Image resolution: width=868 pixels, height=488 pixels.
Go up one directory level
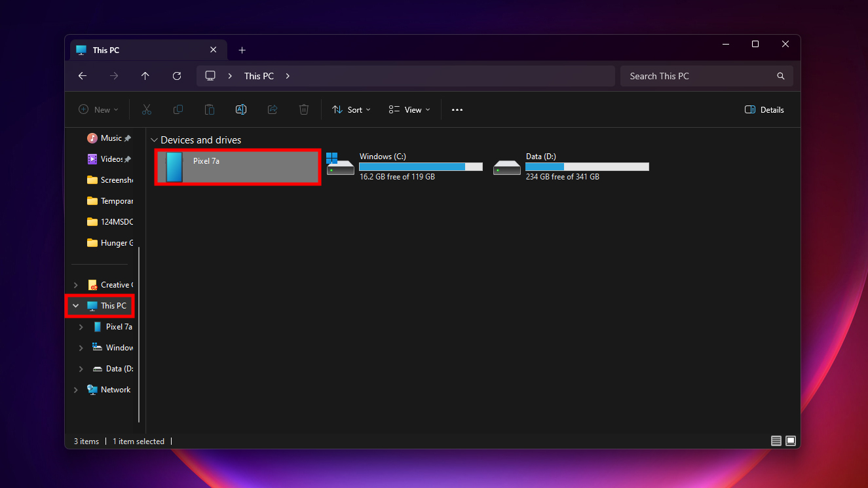click(145, 76)
